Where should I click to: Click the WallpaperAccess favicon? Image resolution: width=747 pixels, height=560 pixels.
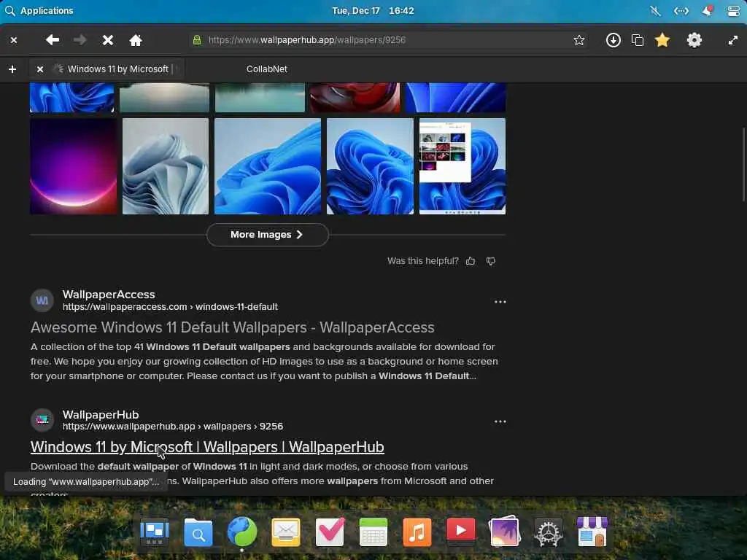(x=42, y=300)
